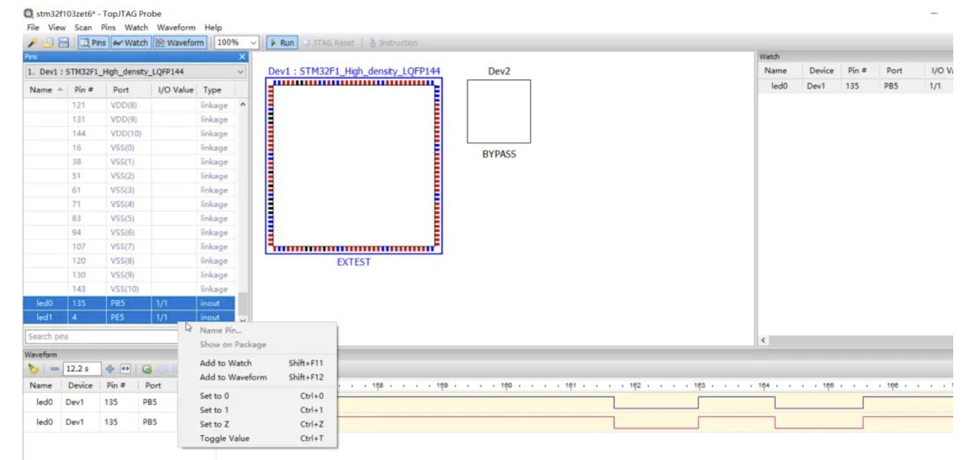Zoom out waveform with minus icon
This screenshot has width=980, height=460.
tap(54, 369)
